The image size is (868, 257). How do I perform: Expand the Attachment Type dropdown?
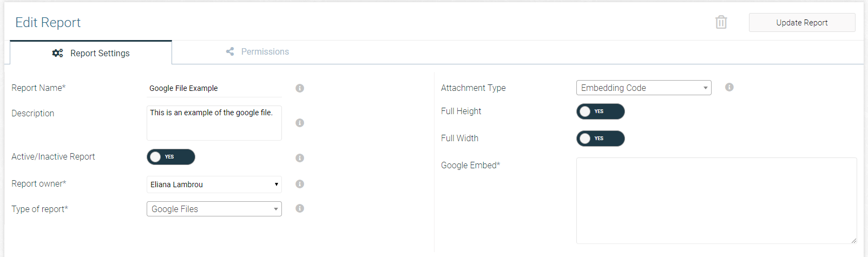(x=644, y=88)
